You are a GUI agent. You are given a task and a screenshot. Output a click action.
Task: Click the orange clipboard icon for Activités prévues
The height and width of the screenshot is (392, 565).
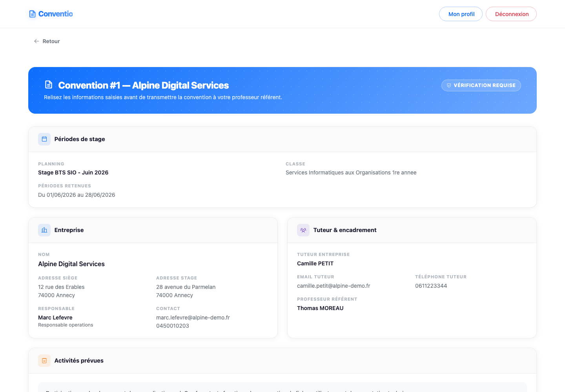[x=44, y=361]
